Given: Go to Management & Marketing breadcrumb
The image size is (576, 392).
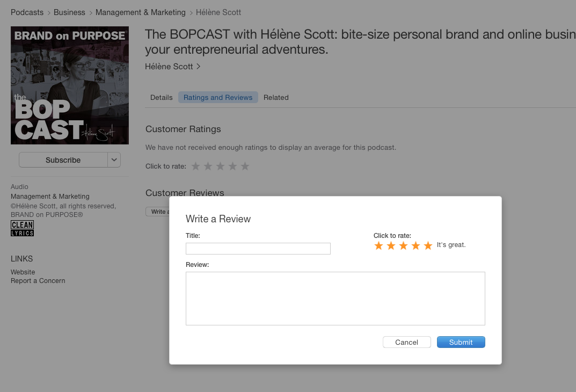Looking at the screenshot, I should (140, 12).
